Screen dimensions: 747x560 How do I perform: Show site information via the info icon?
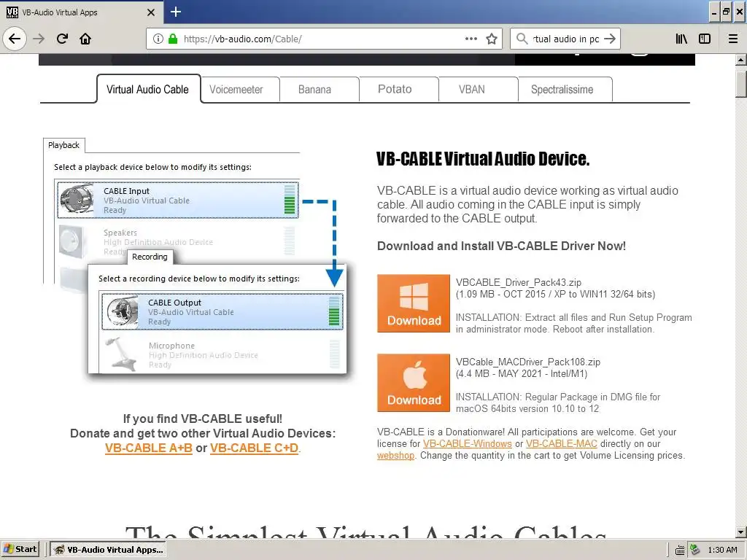coord(158,39)
